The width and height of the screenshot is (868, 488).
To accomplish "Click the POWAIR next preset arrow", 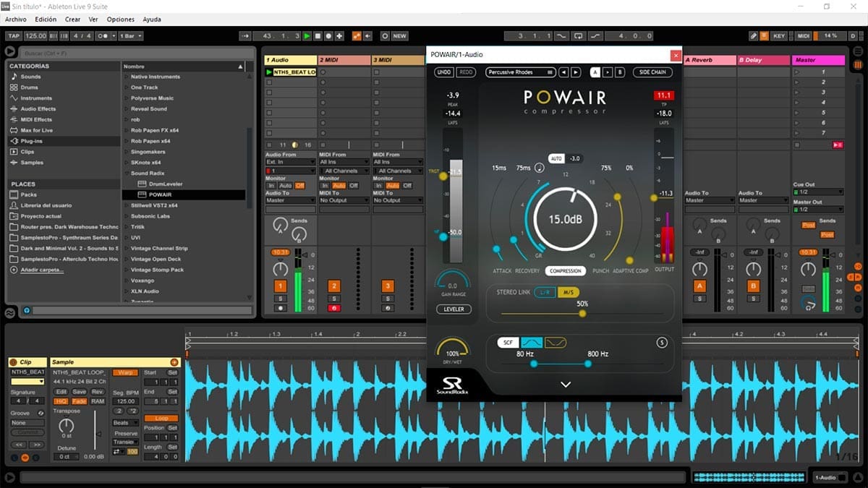I will pos(576,72).
